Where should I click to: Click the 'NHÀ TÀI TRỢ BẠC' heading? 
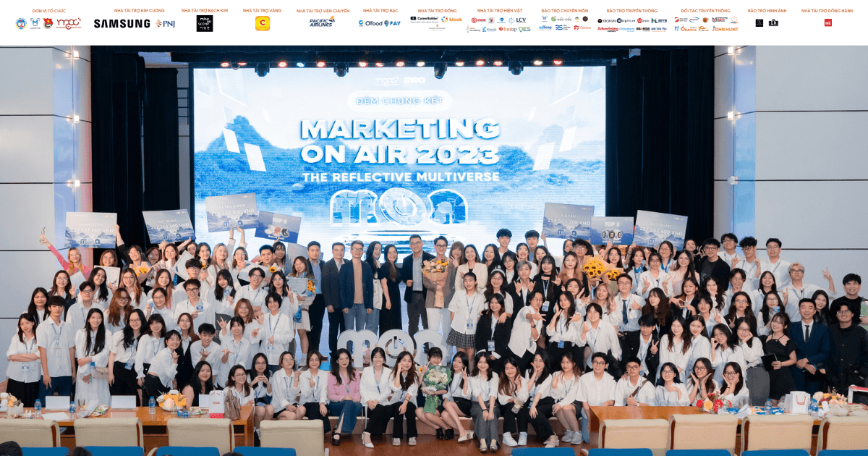point(380,11)
